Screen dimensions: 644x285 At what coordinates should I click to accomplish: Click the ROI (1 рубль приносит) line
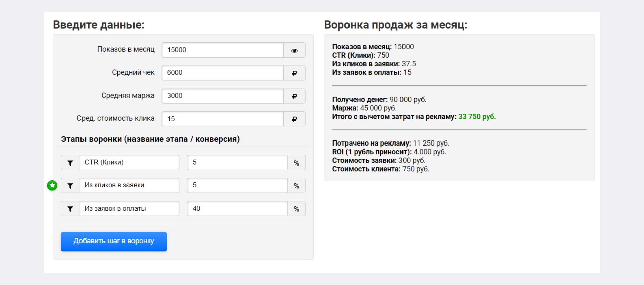tap(389, 152)
